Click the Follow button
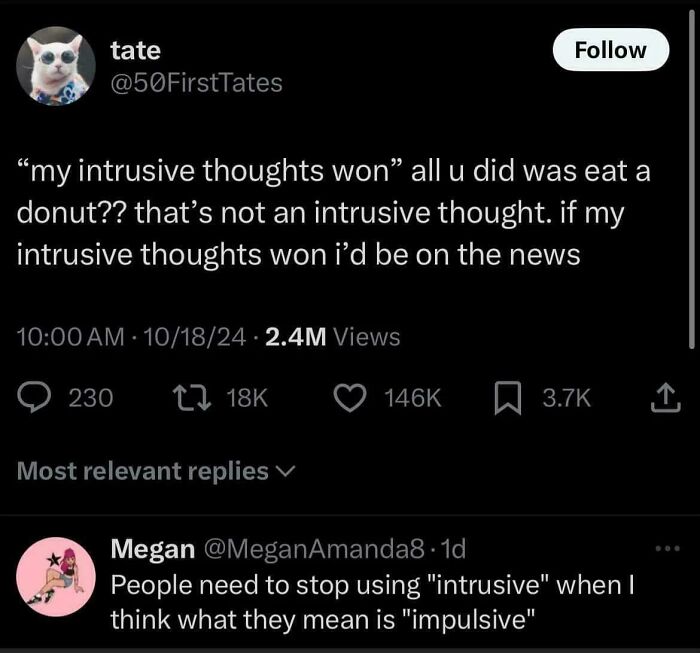 coord(610,50)
